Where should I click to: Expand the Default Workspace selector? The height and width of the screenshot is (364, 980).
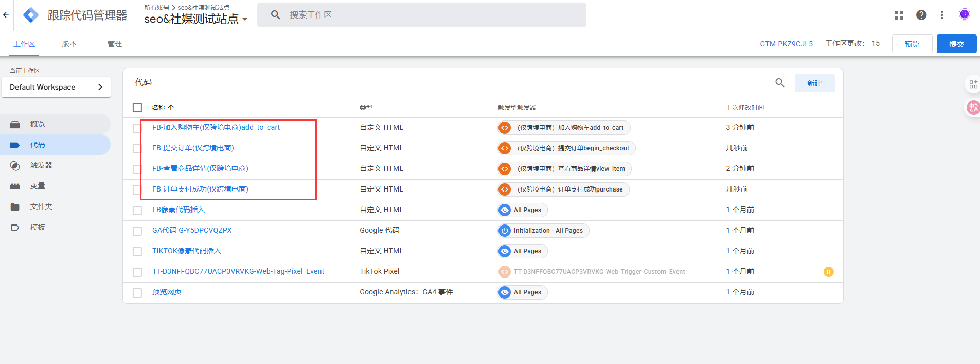(x=56, y=87)
